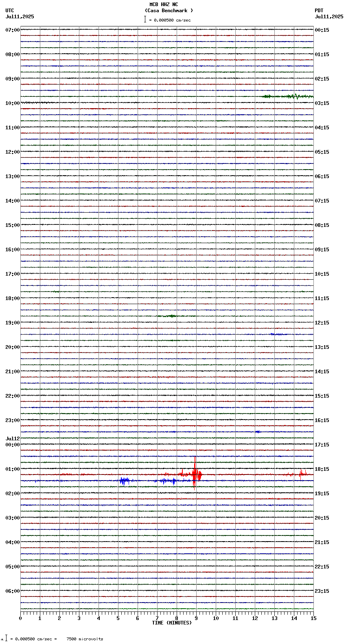Image resolution: width=346 pixels, height=644 pixels.
Task: Click the 'PDT' label at top right
Action: (319, 11)
